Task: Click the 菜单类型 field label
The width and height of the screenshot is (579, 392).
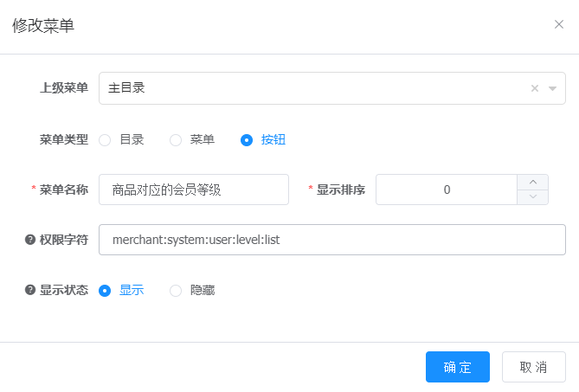Action: point(64,139)
